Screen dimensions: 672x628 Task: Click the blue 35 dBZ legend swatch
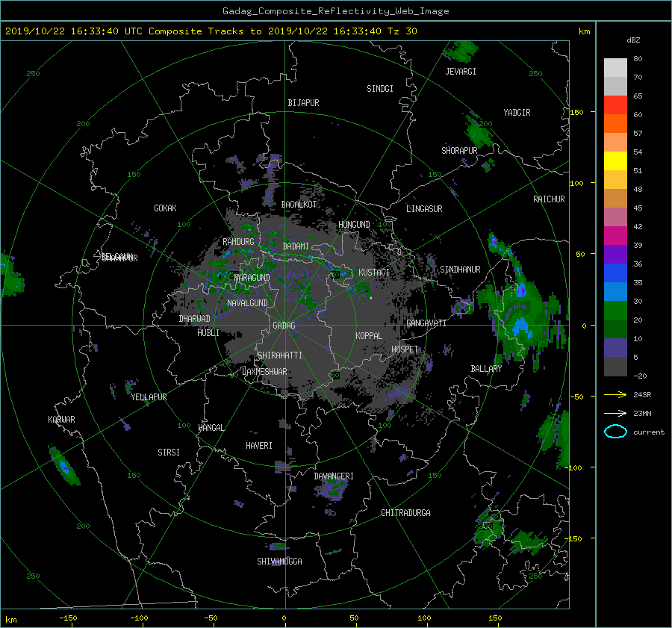(x=615, y=273)
